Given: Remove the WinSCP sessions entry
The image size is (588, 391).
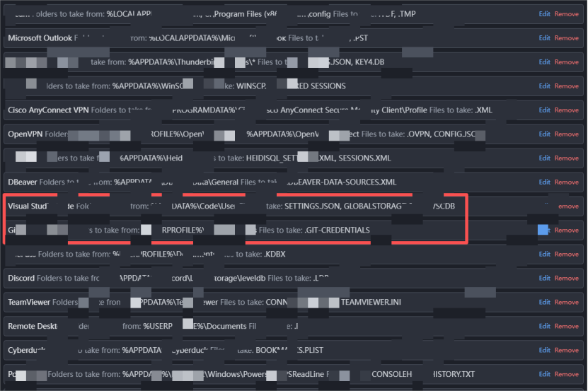Looking at the screenshot, I should coord(566,86).
